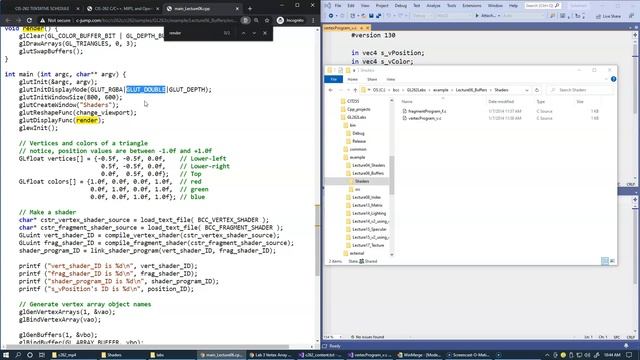
Task: Click Navigate Backward in Visual Studio toolbar
Action: click(x=331, y=16)
